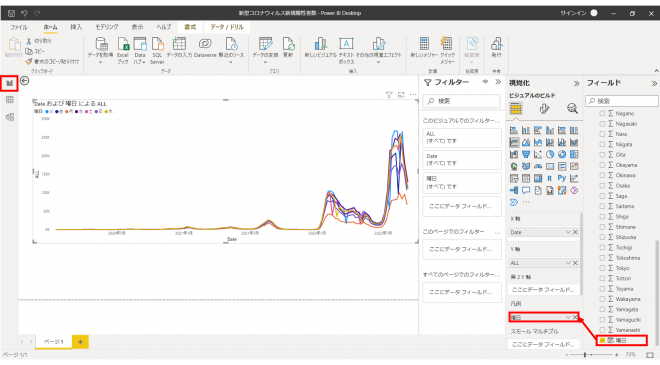Collapse the フィールド pane with chevrons

(654, 83)
